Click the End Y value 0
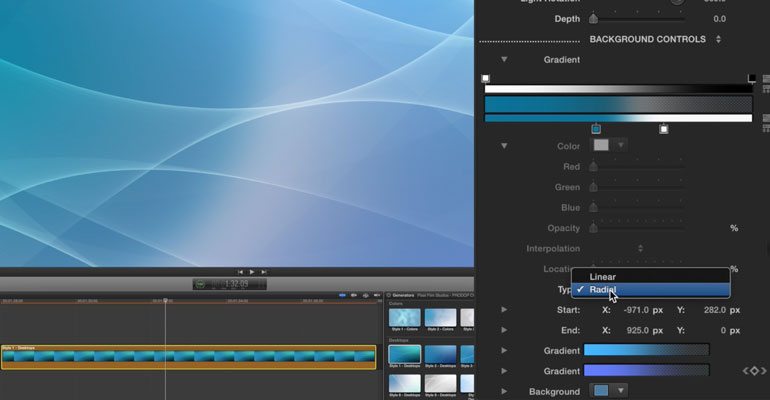770x400 pixels. coord(723,330)
